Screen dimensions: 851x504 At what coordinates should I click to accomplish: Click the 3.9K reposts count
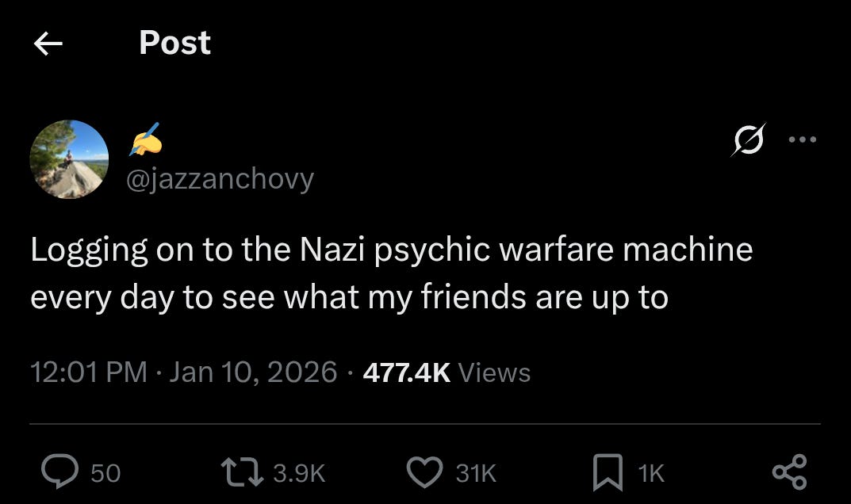(x=299, y=473)
